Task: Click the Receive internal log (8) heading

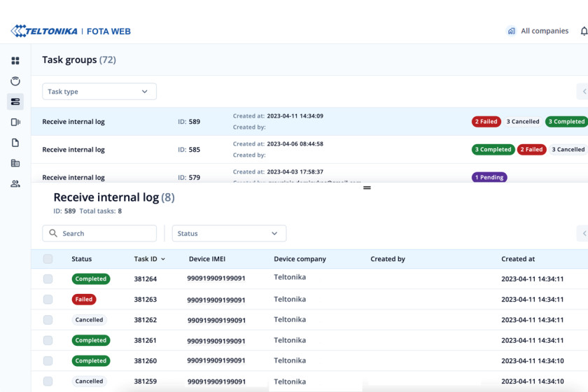Action: tap(114, 197)
